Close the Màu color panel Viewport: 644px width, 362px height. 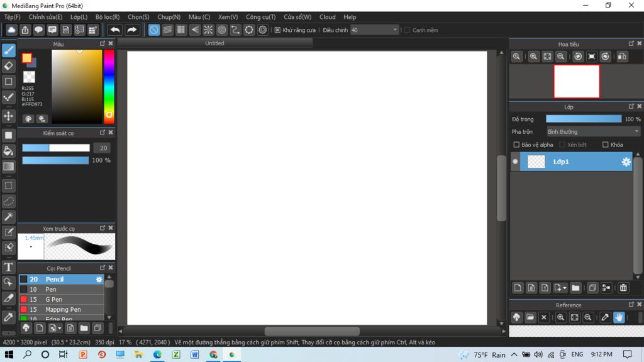point(111,43)
